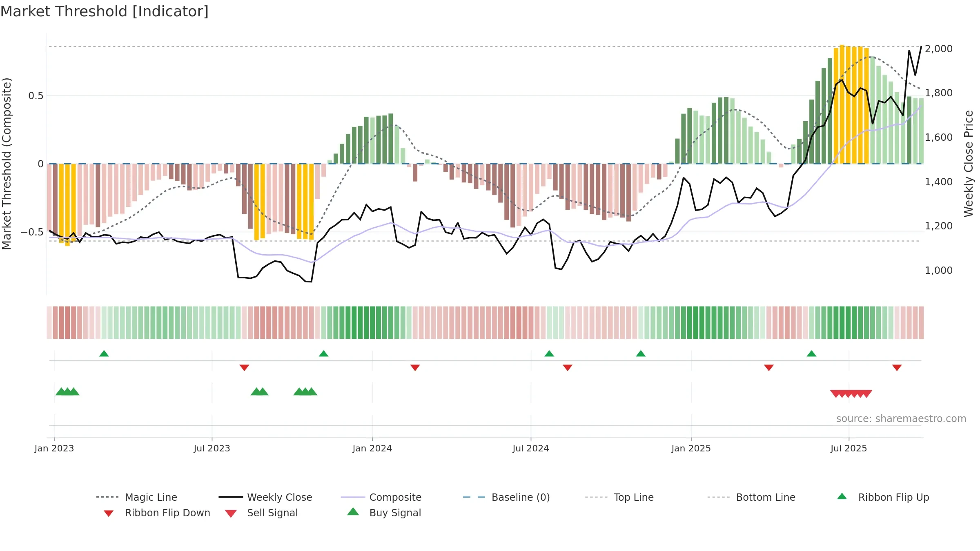This screenshot has width=980, height=551.
Task: Toggle the Baseline (0) legend entry
Action: 506,497
